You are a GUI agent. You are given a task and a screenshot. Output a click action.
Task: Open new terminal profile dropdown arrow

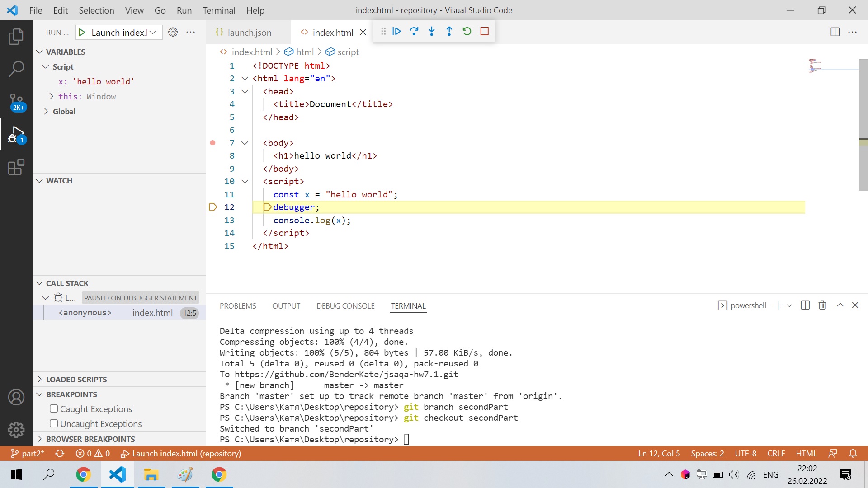coord(789,305)
